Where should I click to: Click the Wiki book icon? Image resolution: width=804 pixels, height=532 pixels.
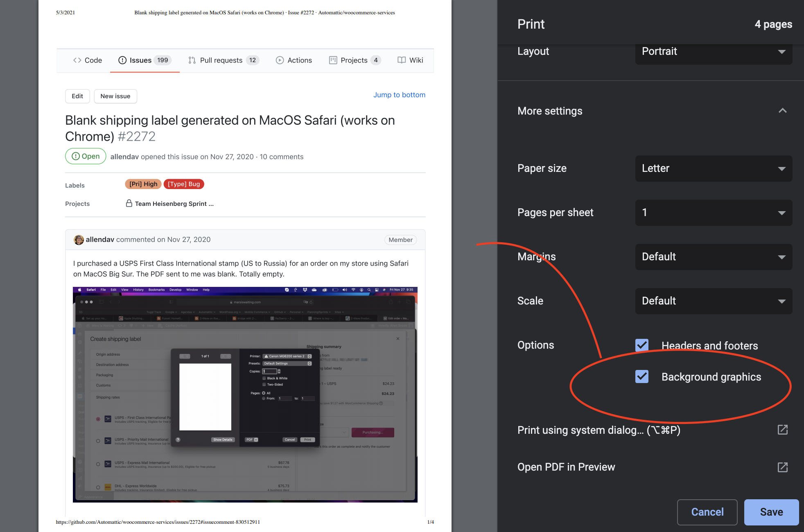(x=402, y=60)
